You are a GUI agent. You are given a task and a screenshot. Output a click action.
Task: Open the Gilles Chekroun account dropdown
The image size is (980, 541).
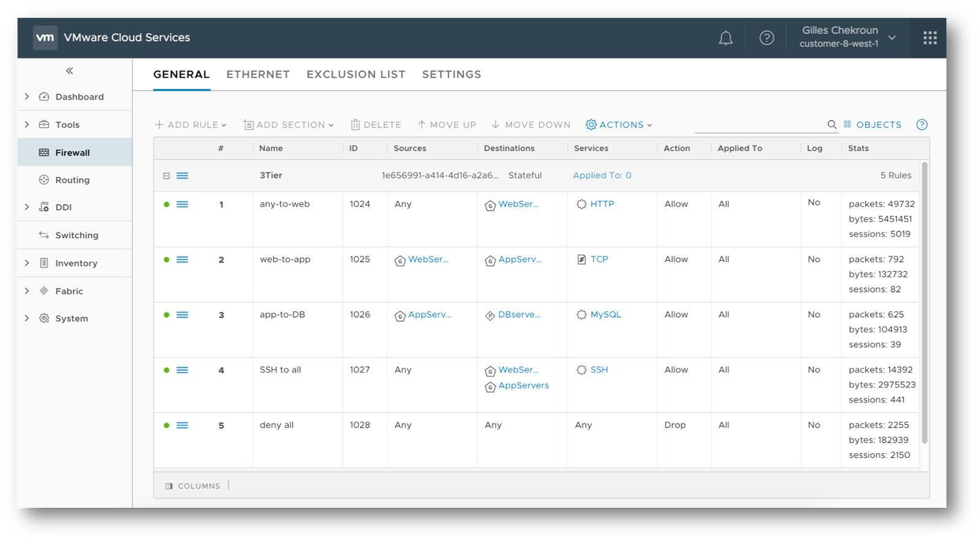click(848, 37)
